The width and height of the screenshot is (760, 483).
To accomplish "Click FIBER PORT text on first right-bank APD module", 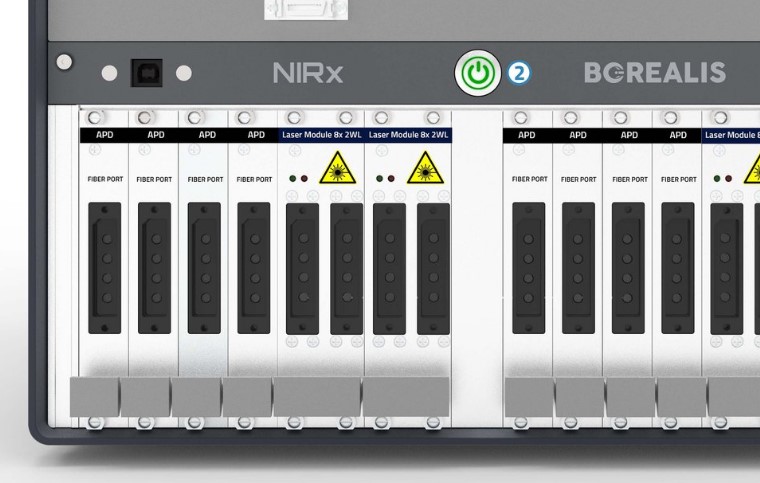I will point(530,179).
